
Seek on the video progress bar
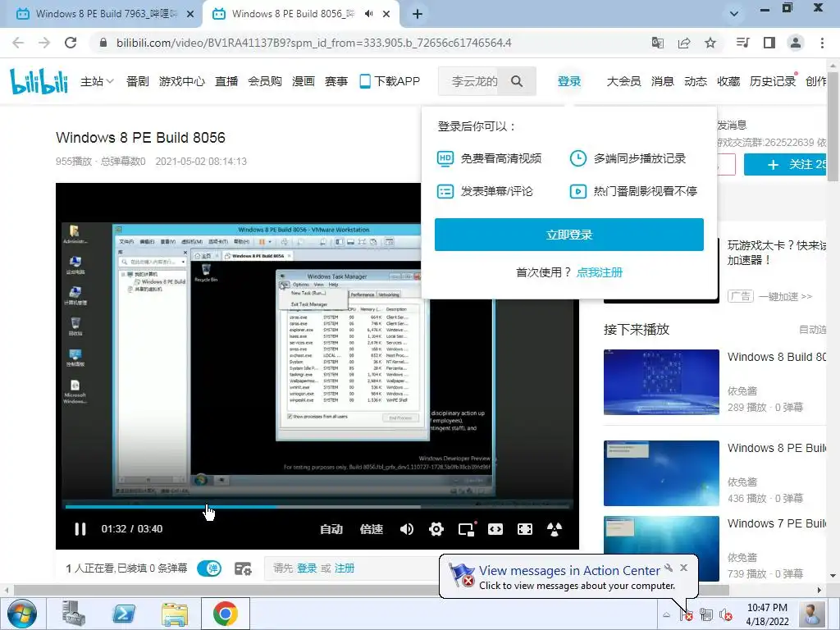point(319,506)
